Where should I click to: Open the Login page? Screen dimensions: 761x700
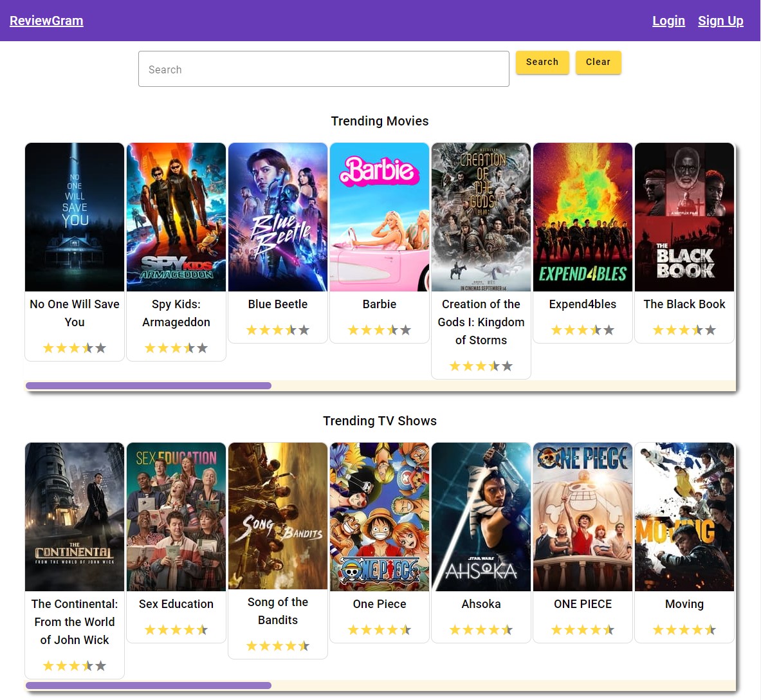coord(668,21)
